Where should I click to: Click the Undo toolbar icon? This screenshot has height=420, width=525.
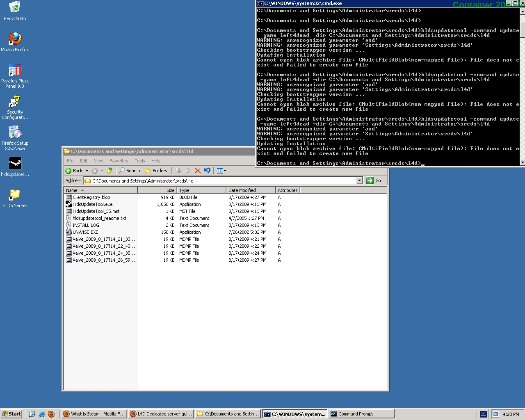click(x=207, y=171)
